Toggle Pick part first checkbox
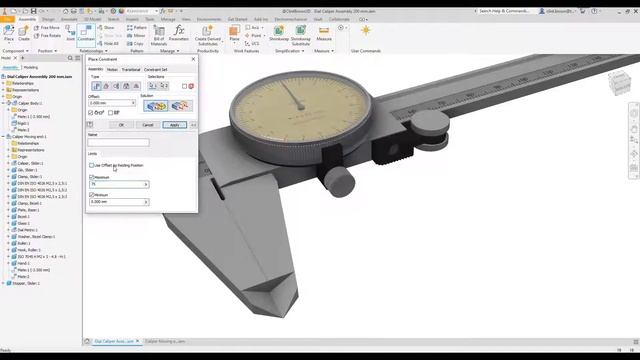Viewport: 640px width, 360px height. coord(184,86)
